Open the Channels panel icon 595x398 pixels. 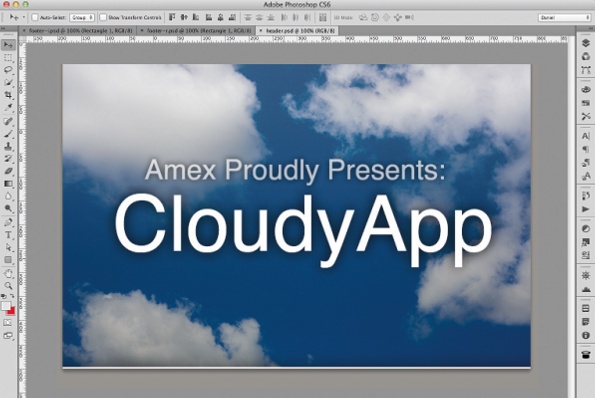586,57
